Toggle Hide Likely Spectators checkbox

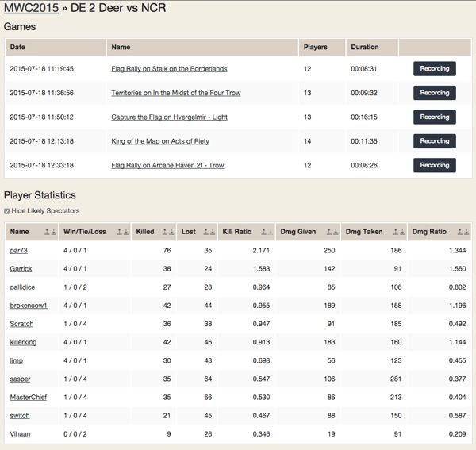[6, 211]
